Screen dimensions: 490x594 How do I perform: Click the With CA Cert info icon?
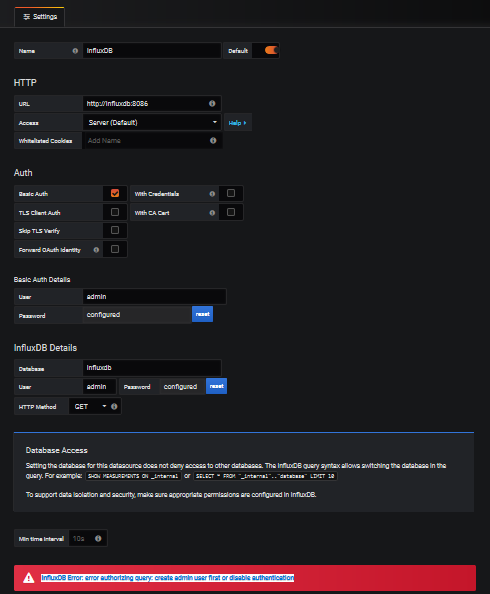pyautogui.click(x=212, y=213)
